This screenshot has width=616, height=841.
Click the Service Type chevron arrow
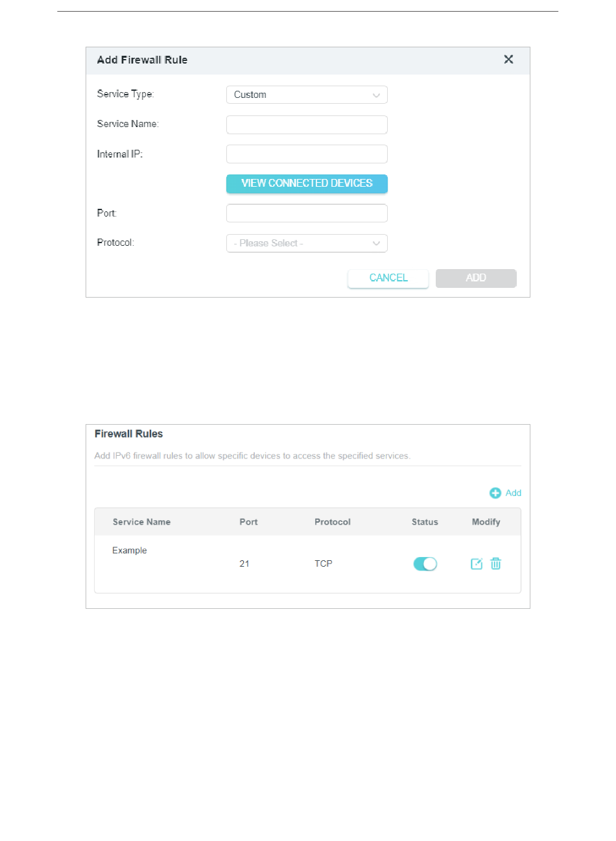(x=376, y=95)
